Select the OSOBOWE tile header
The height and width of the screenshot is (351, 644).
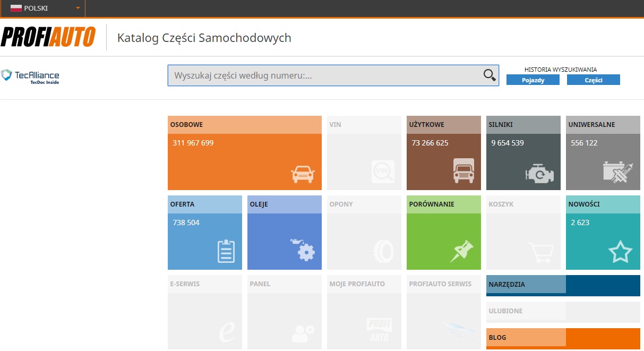[x=245, y=125]
